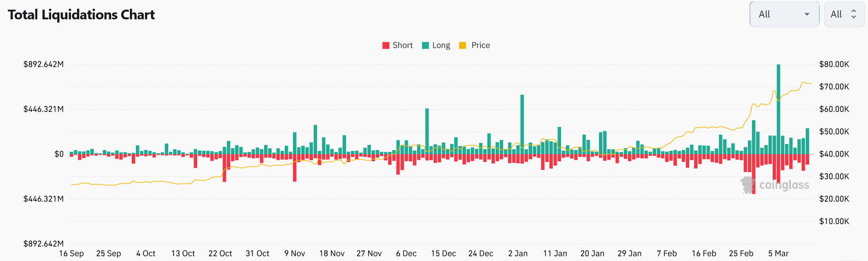Click the 16 Sep date axis label
This screenshot has width=868, height=261.
71,254
